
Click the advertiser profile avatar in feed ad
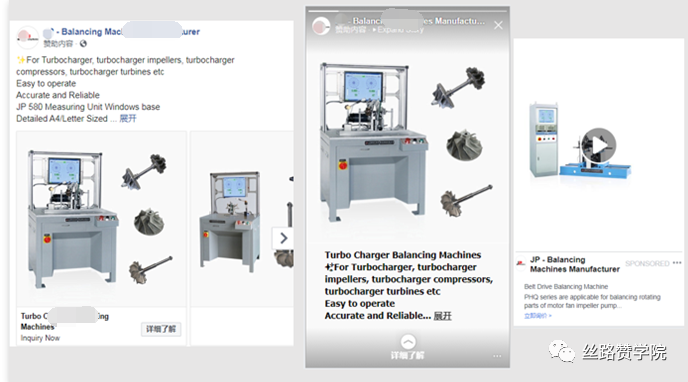click(27, 37)
